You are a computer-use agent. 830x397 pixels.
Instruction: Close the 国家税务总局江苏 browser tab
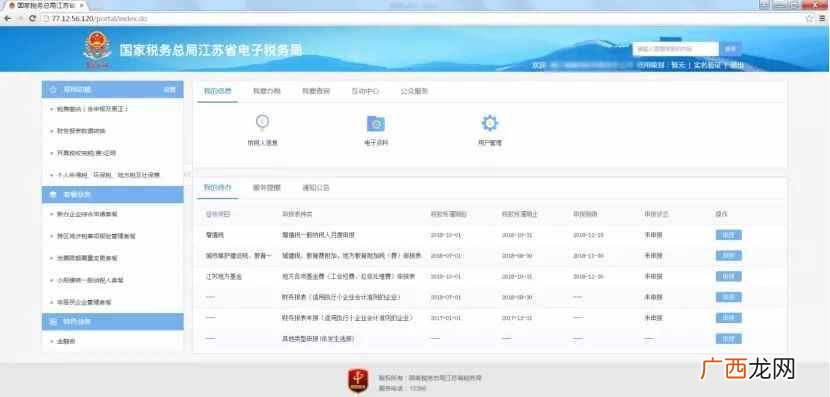(x=82, y=5)
